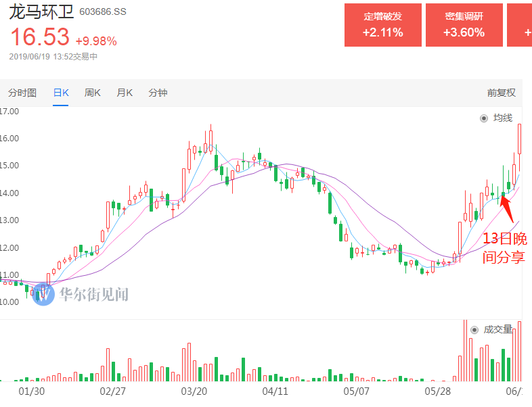Click the latest tall candlestick at right edge

click(x=520, y=139)
